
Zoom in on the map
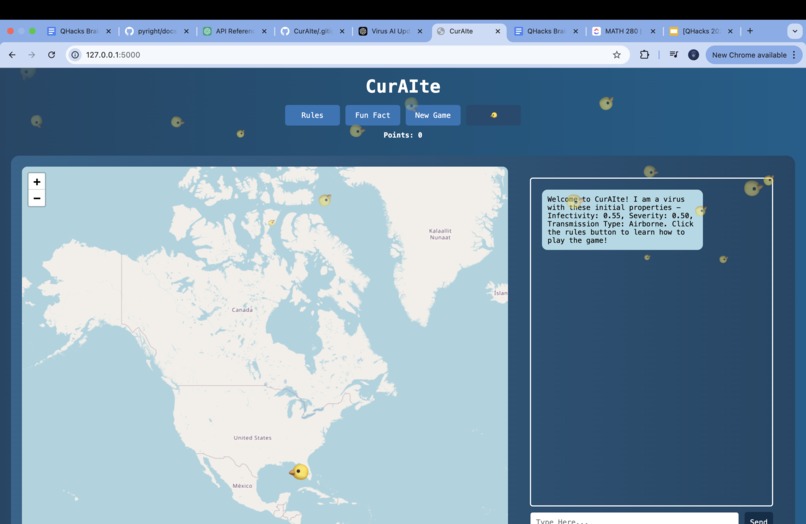tap(36, 182)
